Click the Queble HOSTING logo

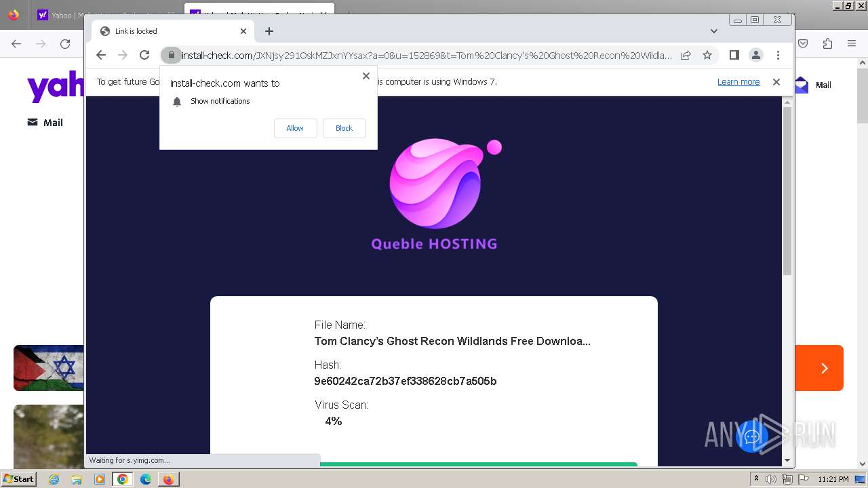point(435,195)
